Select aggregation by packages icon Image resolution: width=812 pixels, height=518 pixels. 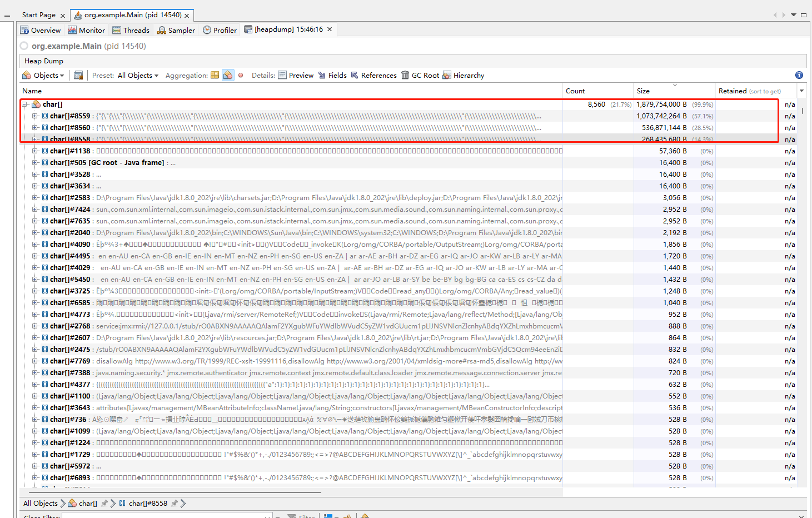pyautogui.click(x=215, y=76)
